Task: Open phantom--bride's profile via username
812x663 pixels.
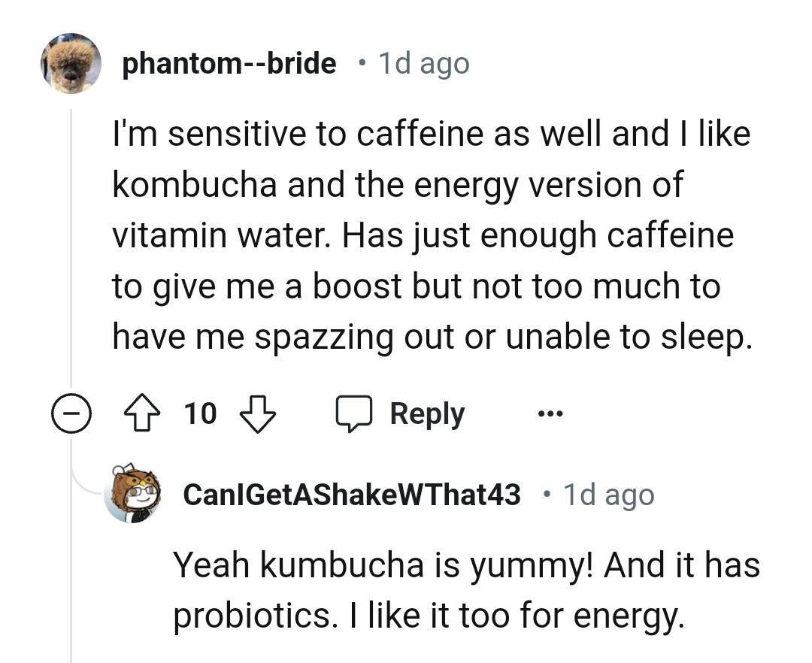Action: point(230,63)
